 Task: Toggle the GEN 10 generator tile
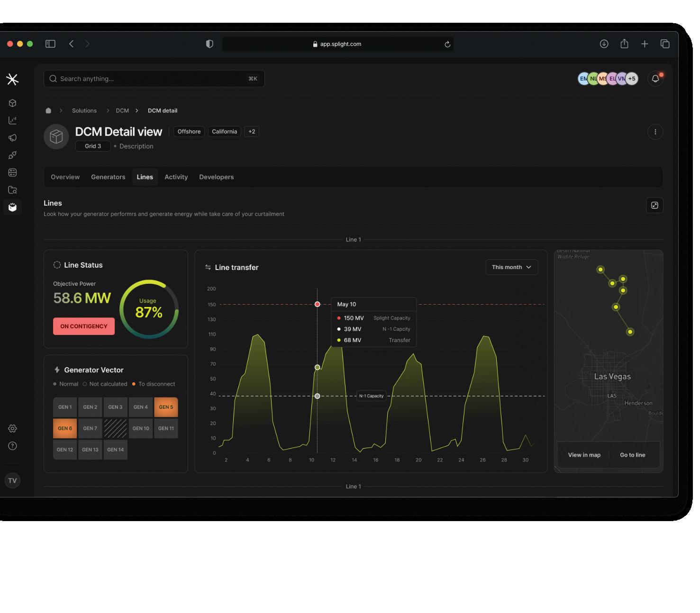point(141,428)
